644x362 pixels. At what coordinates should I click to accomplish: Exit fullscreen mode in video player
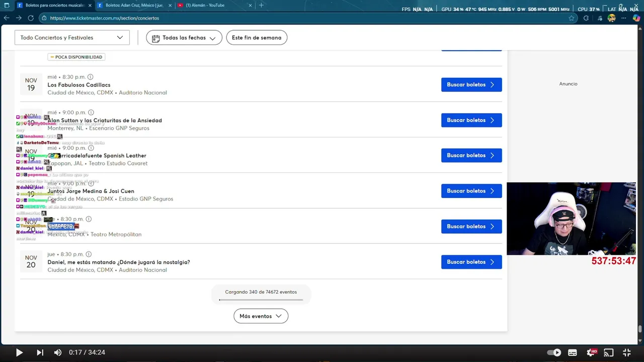[x=627, y=352]
